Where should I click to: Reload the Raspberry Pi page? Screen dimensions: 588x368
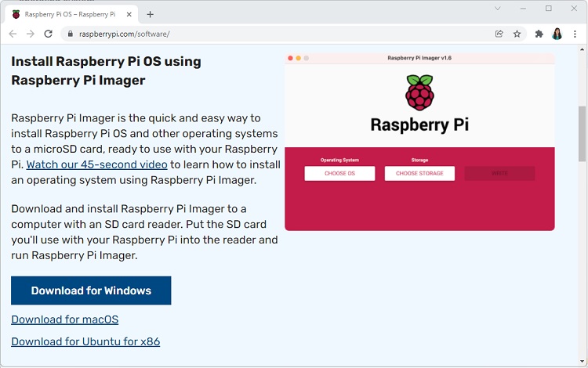coord(49,34)
